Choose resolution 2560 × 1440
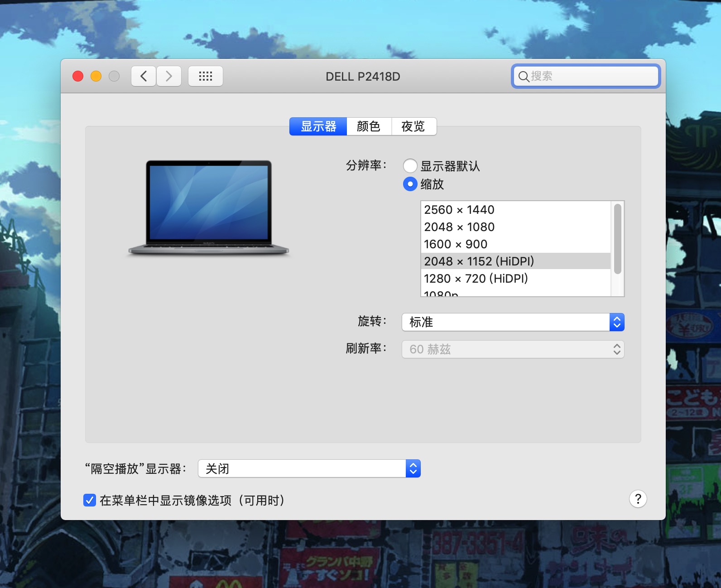 [516, 210]
